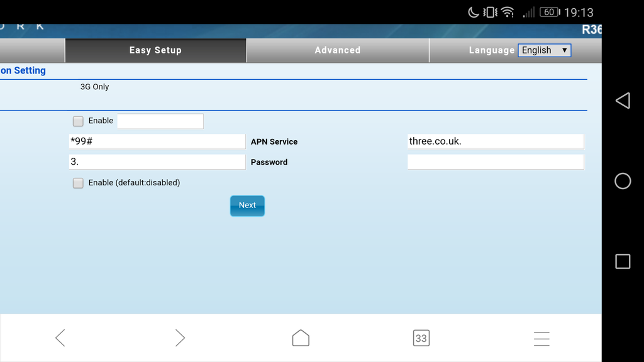The height and width of the screenshot is (362, 644).
Task: Click the 3G Only text
Action: (x=94, y=87)
